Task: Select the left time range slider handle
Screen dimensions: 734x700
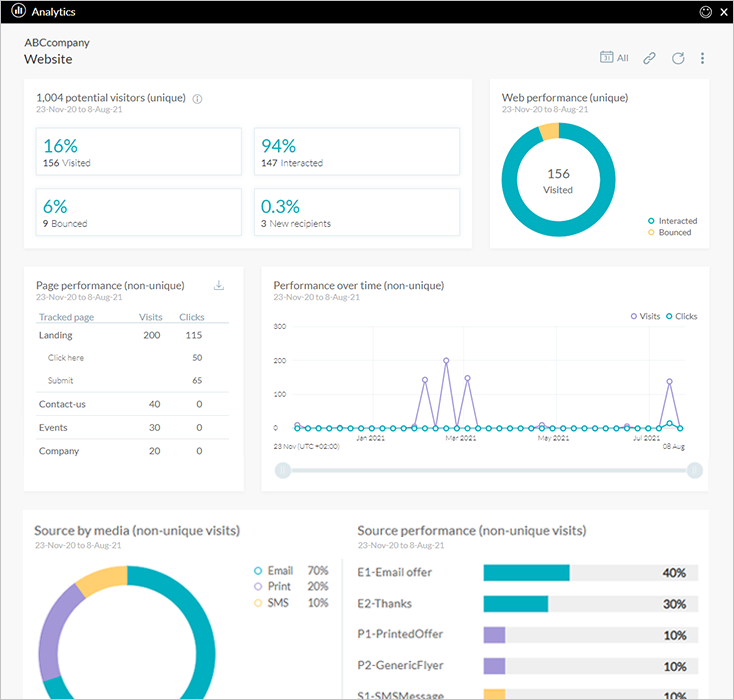Action: point(283,470)
